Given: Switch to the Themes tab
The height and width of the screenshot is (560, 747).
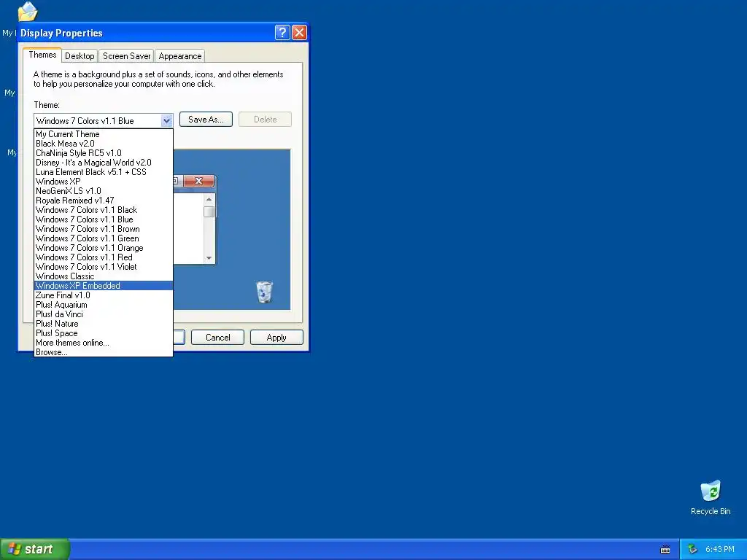Looking at the screenshot, I should 42,55.
